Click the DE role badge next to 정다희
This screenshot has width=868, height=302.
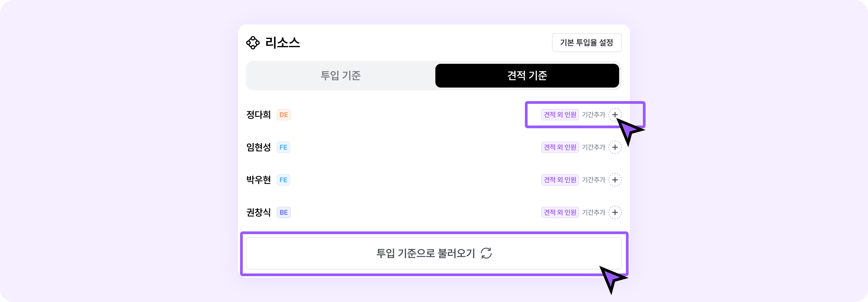point(284,115)
